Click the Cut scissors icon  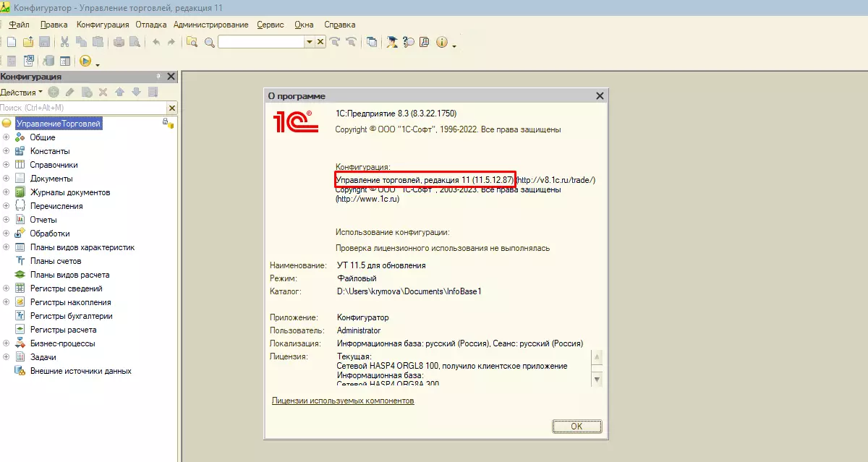pyautogui.click(x=64, y=42)
